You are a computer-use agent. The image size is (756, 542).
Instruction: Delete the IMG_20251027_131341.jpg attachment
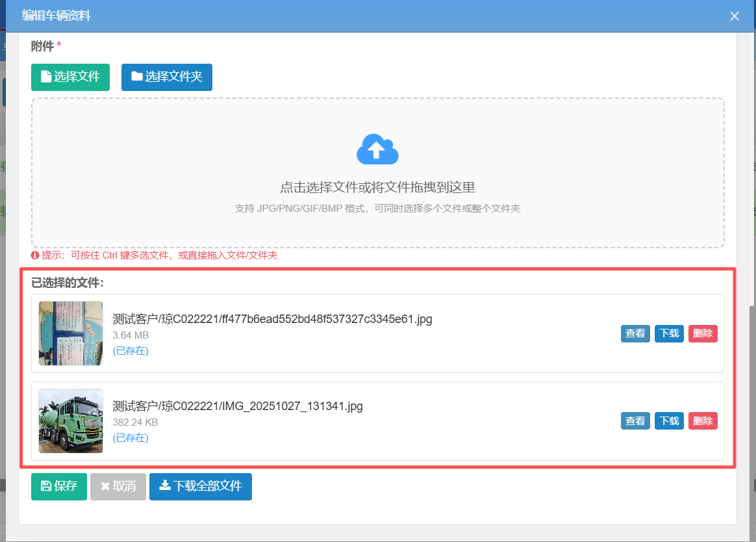(x=703, y=421)
